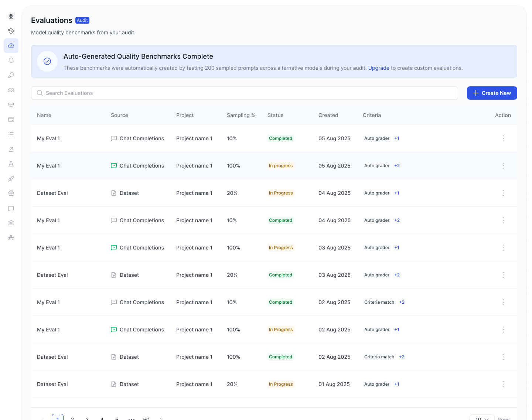Screen dimensions: 532x420
Task: Click the bank building sidebar icon
Action: 11,223
